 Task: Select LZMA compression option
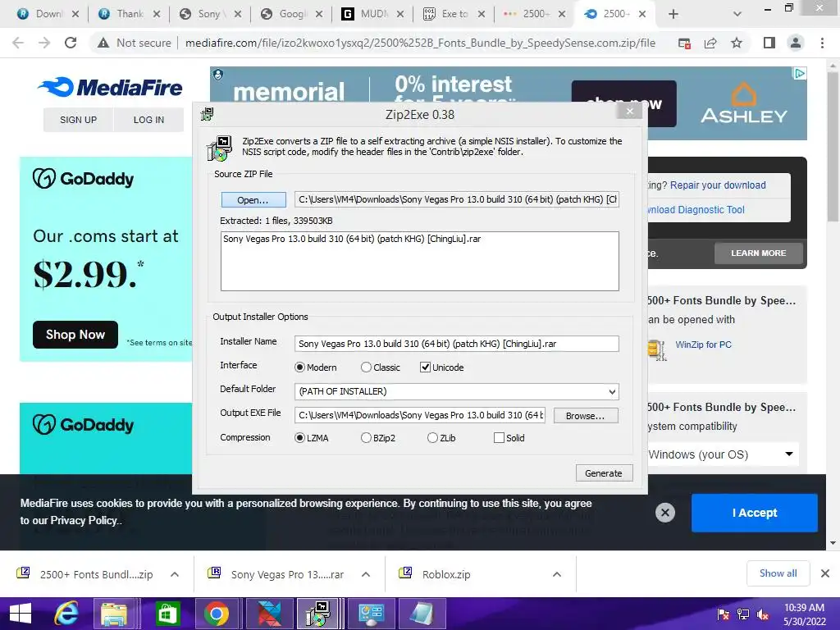pyautogui.click(x=300, y=438)
